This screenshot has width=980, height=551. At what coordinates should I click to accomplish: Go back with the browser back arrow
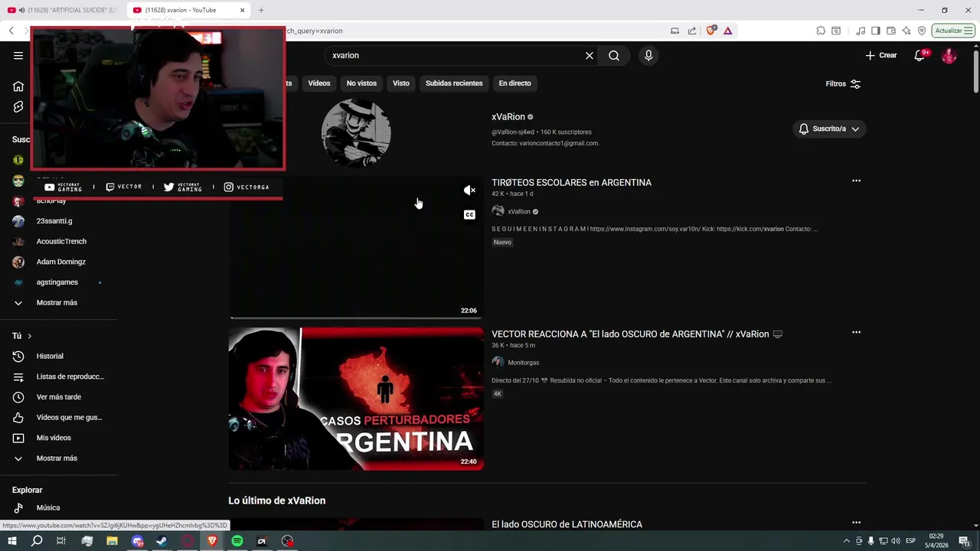[11, 31]
